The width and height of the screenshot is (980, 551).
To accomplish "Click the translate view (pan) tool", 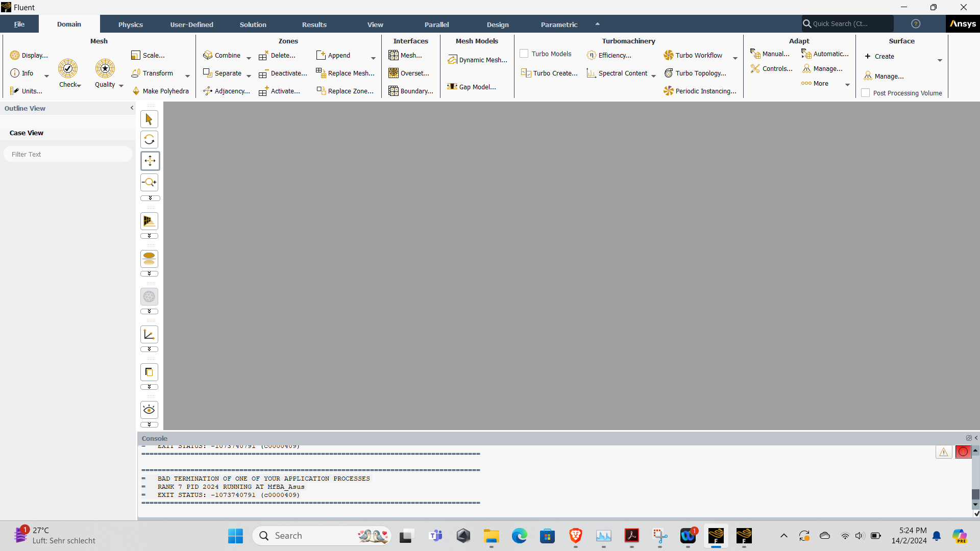I will [150, 161].
